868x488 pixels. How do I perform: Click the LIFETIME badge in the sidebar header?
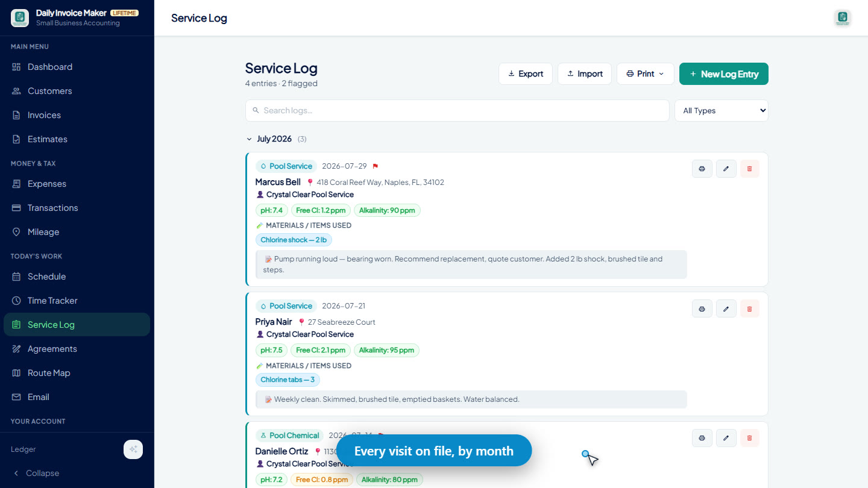point(124,13)
